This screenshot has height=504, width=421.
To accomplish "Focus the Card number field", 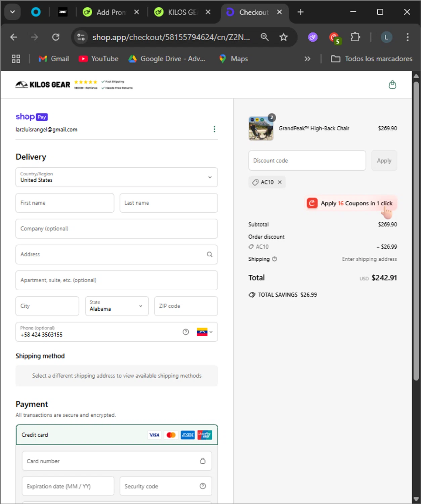I will [117, 461].
